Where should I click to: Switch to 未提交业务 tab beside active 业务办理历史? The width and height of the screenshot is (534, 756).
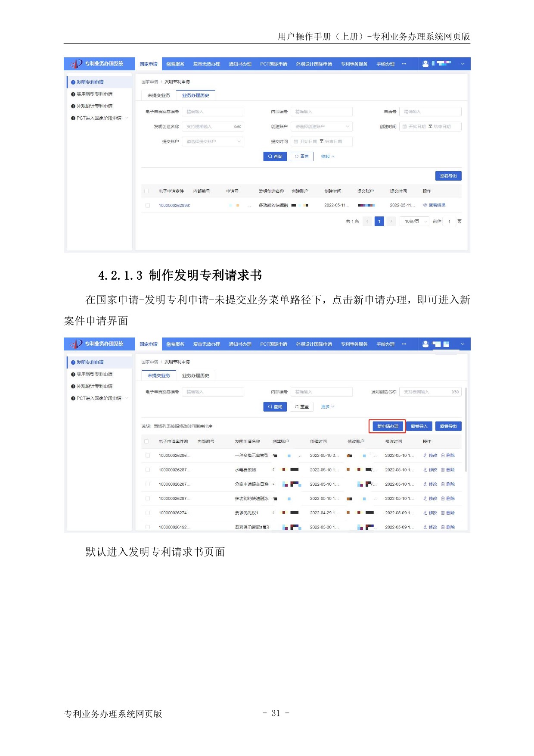158,95
